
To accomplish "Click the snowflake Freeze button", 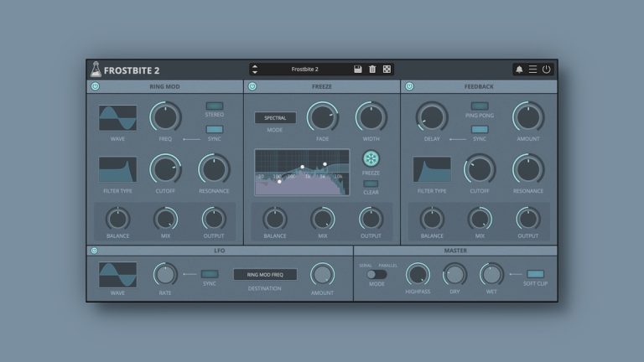I will coord(371,158).
